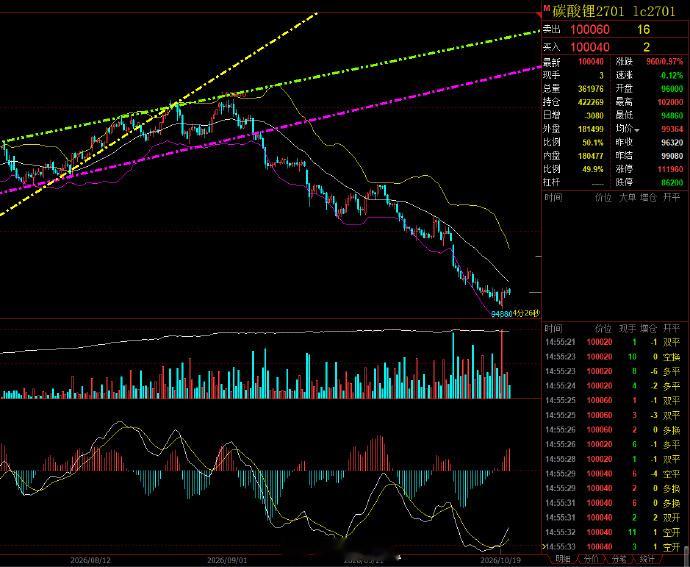
Task: Click the 买入 price 100040
Action: point(590,47)
